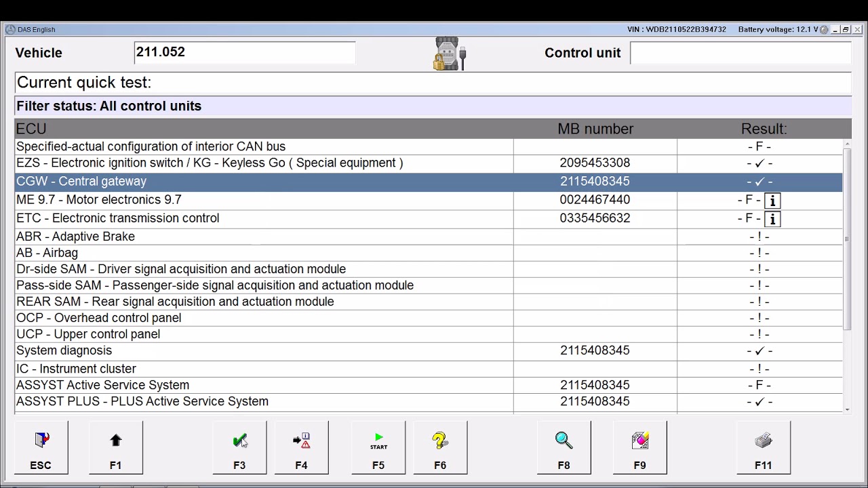
Task: Click MB number 0024467440 cell
Action: click(595, 200)
